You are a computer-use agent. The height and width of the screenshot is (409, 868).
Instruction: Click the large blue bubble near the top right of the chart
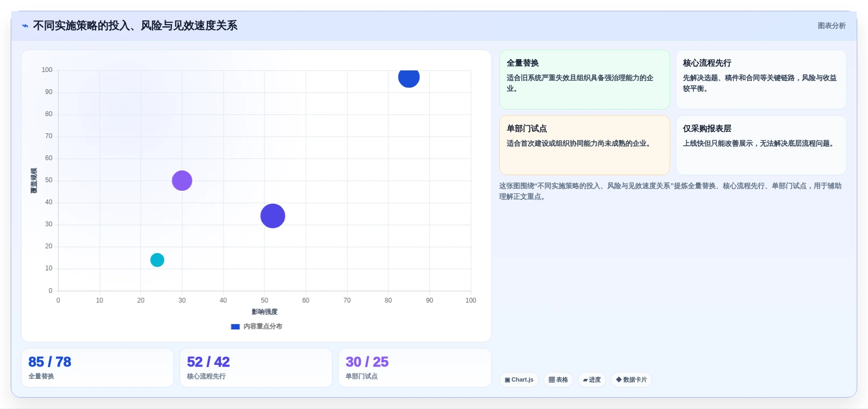tap(409, 77)
